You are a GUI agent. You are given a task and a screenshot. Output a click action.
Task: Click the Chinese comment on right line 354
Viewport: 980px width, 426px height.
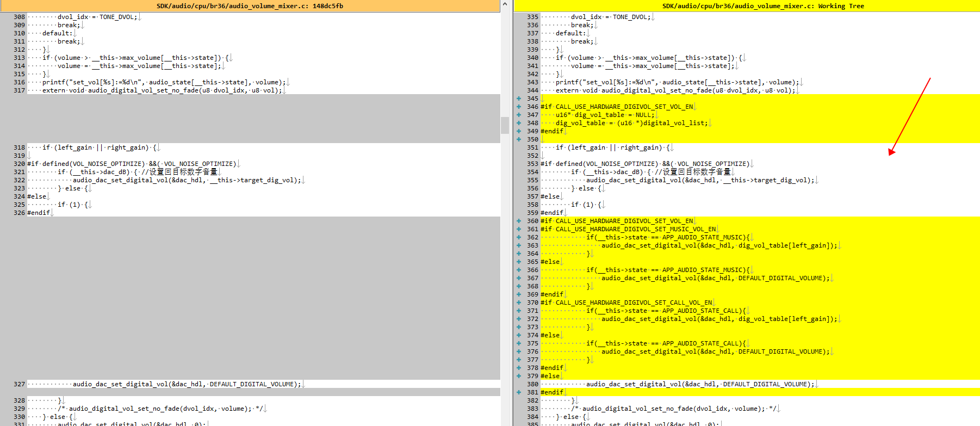pos(692,172)
